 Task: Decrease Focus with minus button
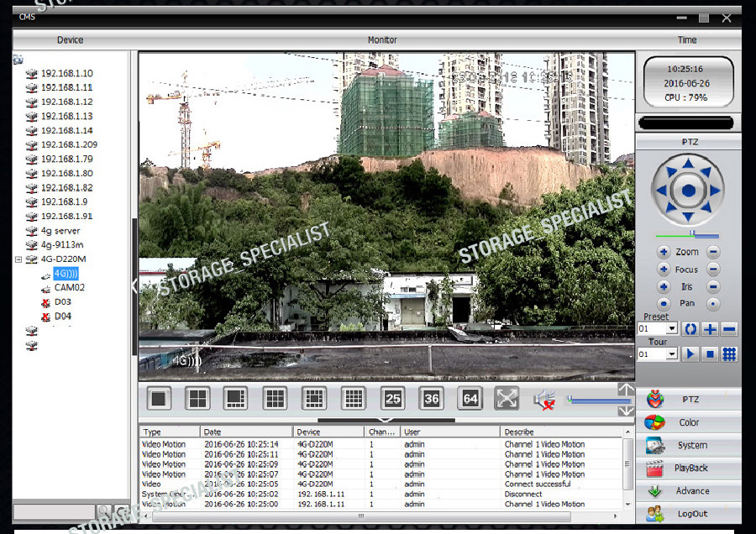click(713, 269)
